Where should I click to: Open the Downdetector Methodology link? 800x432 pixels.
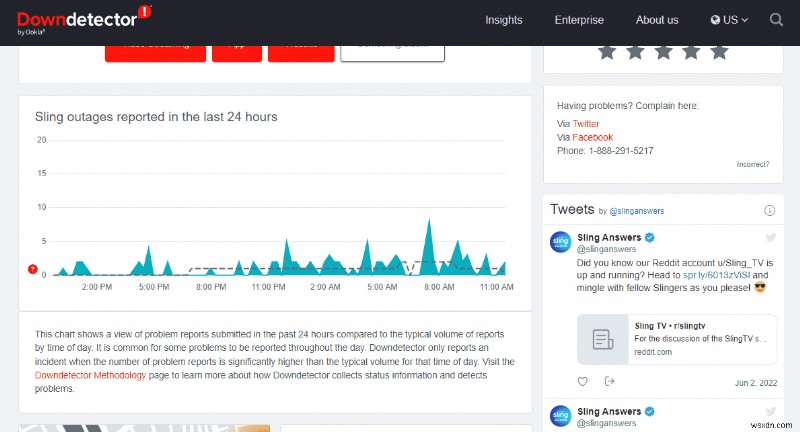click(90, 375)
